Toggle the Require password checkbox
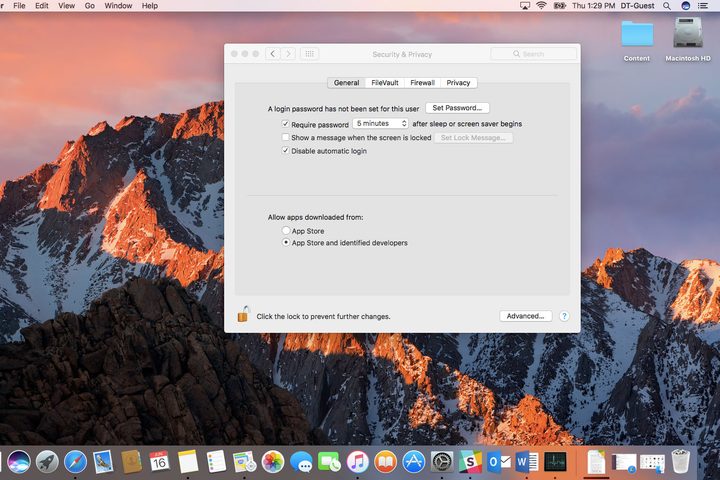Image resolution: width=720 pixels, height=480 pixels. pos(285,124)
